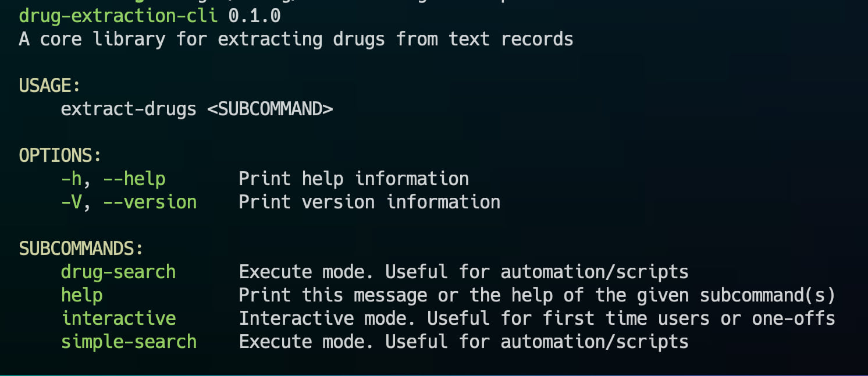Click the -h, --help option flag
Screen dimensions: 868x376
[113, 179]
